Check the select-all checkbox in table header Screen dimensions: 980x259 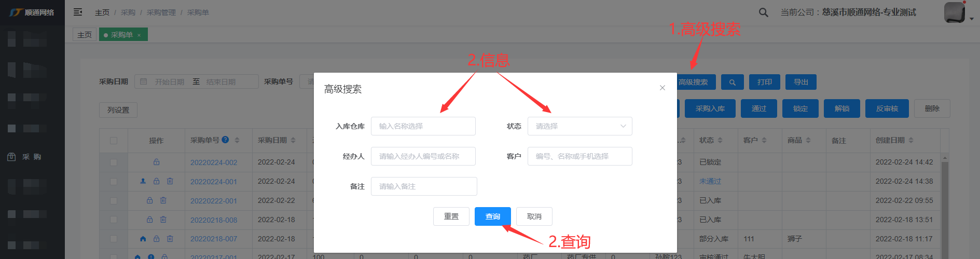(x=114, y=141)
